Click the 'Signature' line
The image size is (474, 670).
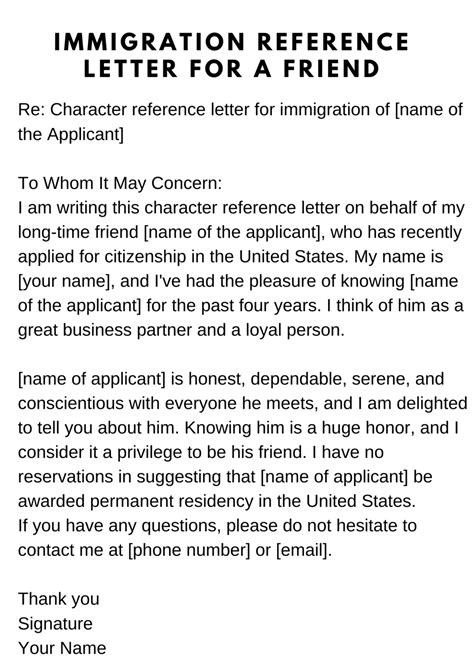point(55,624)
